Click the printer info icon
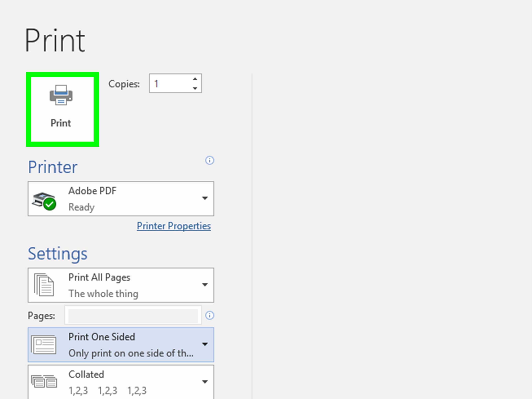 point(209,161)
